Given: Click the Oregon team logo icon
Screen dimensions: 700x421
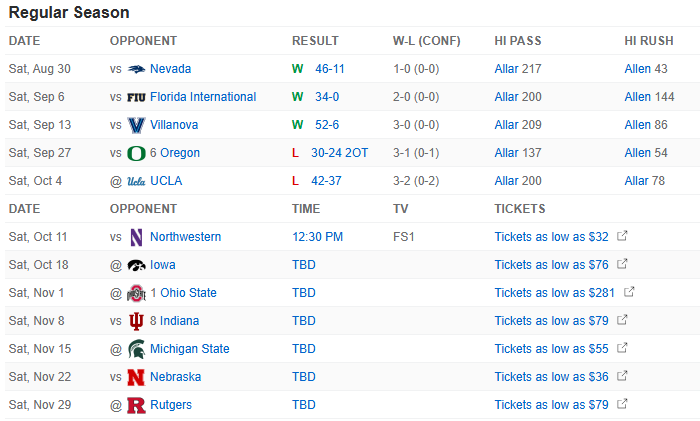Looking at the screenshot, I should (136, 153).
